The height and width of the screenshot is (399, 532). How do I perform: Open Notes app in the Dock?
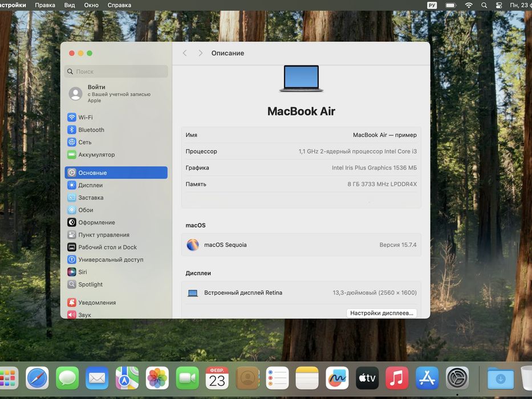point(307,377)
